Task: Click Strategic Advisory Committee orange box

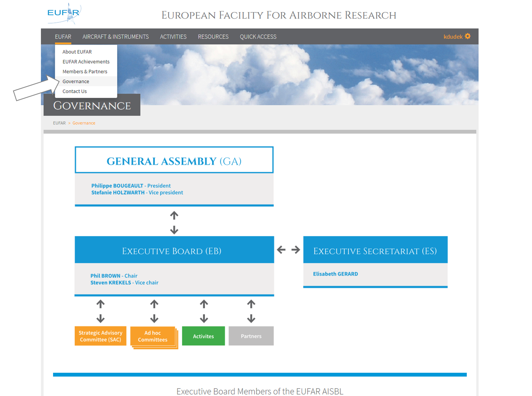Action: pyautogui.click(x=100, y=336)
